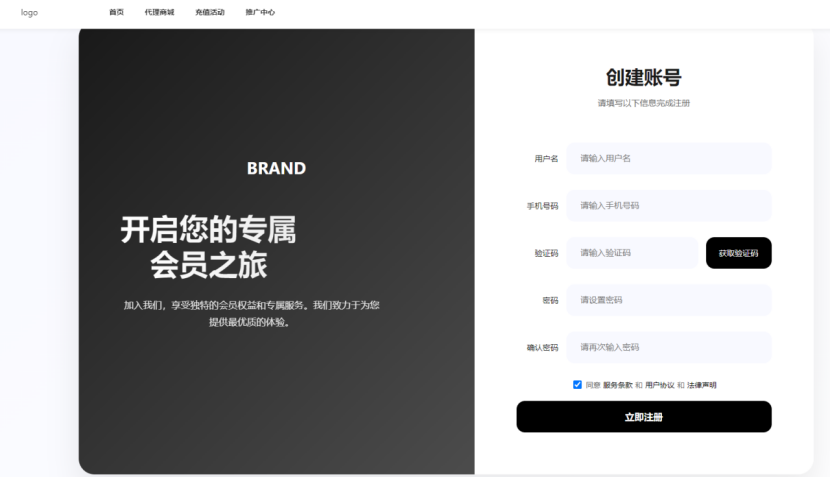Click the 立即注册 submit button

(643, 417)
